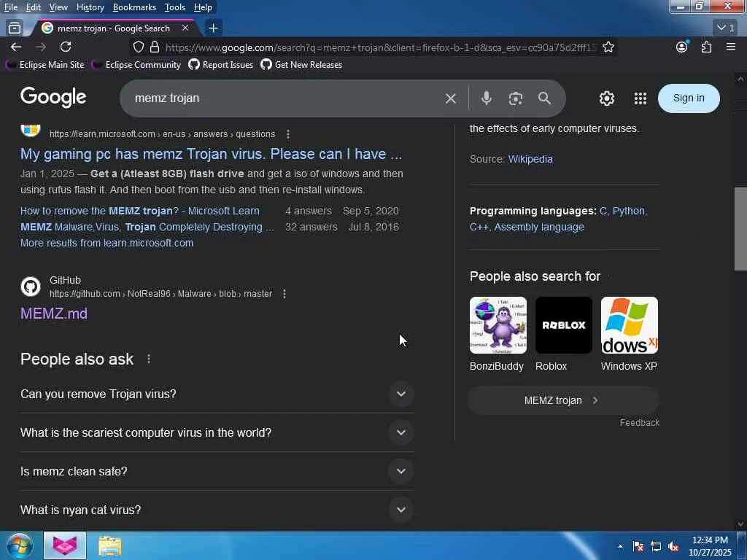Open File Explorer from the taskbar
This screenshot has height=560, width=747.
(x=110, y=545)
